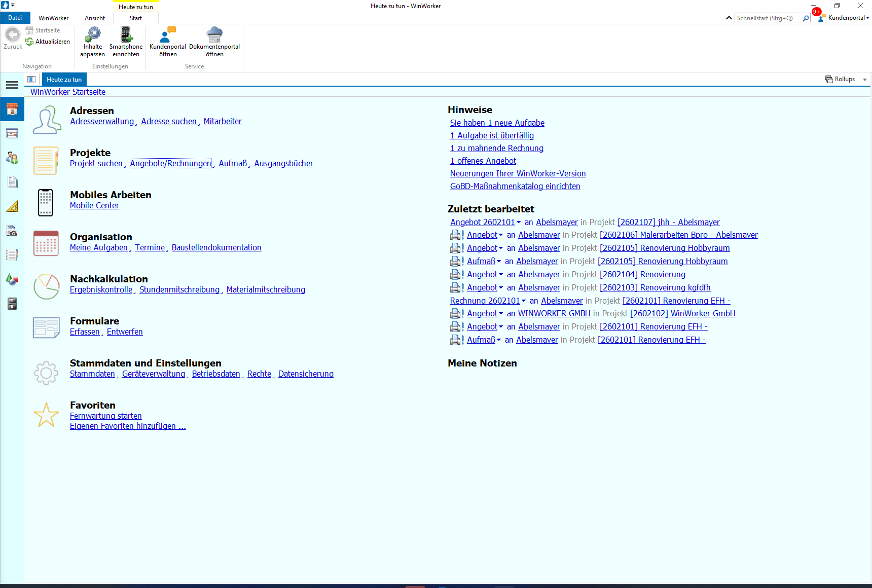The width and height of the screenshot is (872, 588).
Task: Click into the Schnellstart search field
Action: click(768, 18)
